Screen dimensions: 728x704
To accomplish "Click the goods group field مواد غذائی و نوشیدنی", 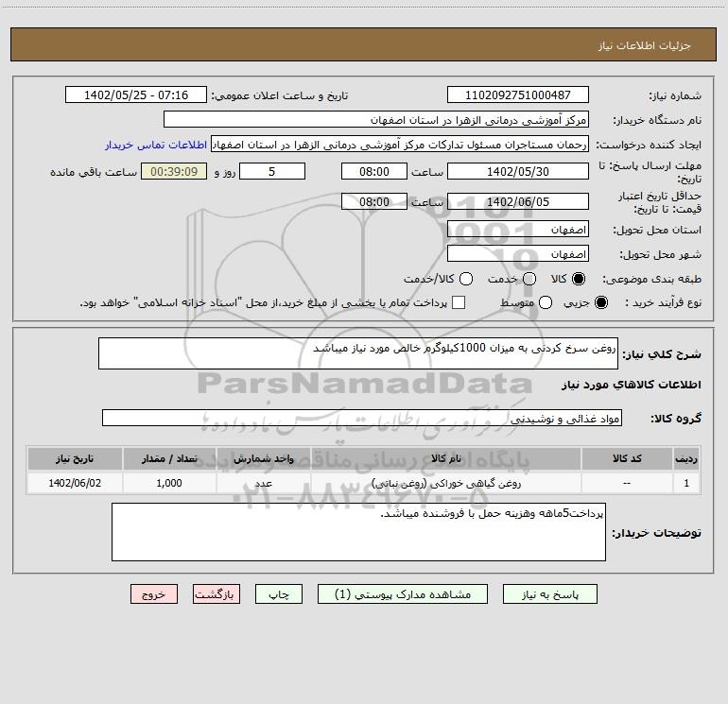I will tap(362, 418).
